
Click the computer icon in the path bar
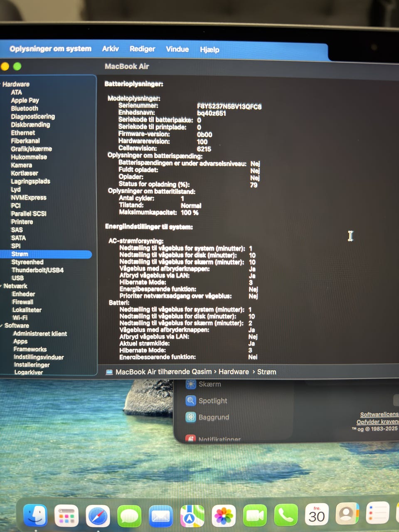[x=109, y=372]
